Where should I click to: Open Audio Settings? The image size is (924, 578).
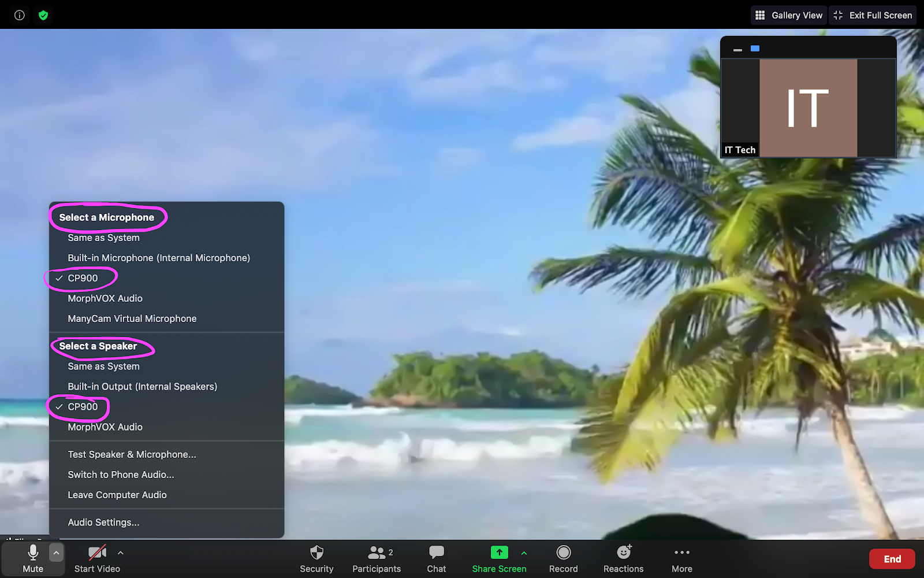[x=167, y=523]
